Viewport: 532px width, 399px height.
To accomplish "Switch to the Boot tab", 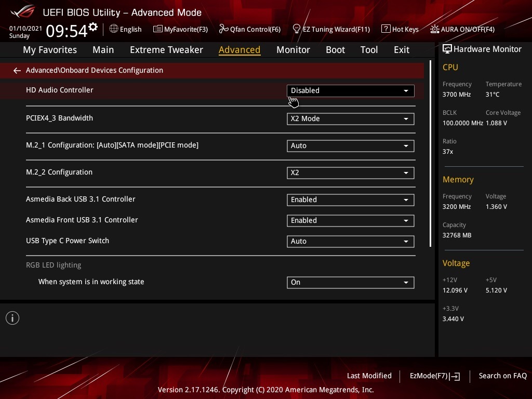I will pos(335,50).
